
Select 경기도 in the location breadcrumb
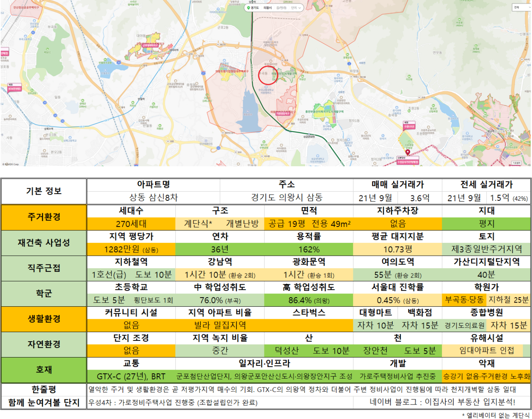coord(255,8)
